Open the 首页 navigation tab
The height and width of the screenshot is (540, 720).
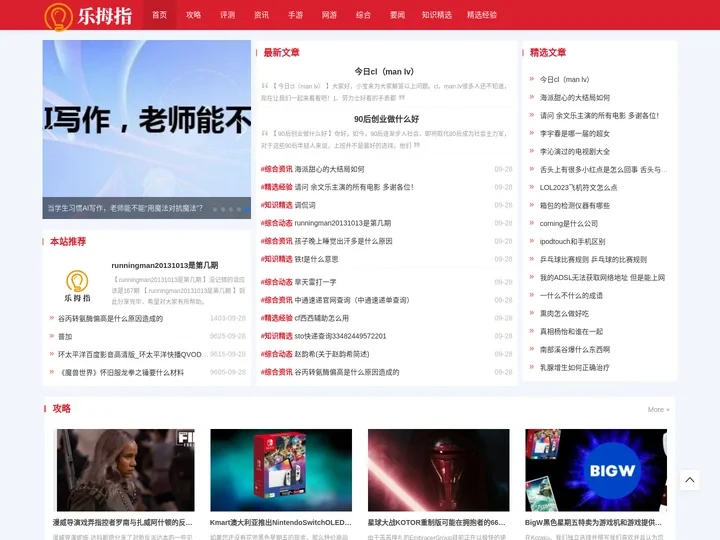coord(159,15)
